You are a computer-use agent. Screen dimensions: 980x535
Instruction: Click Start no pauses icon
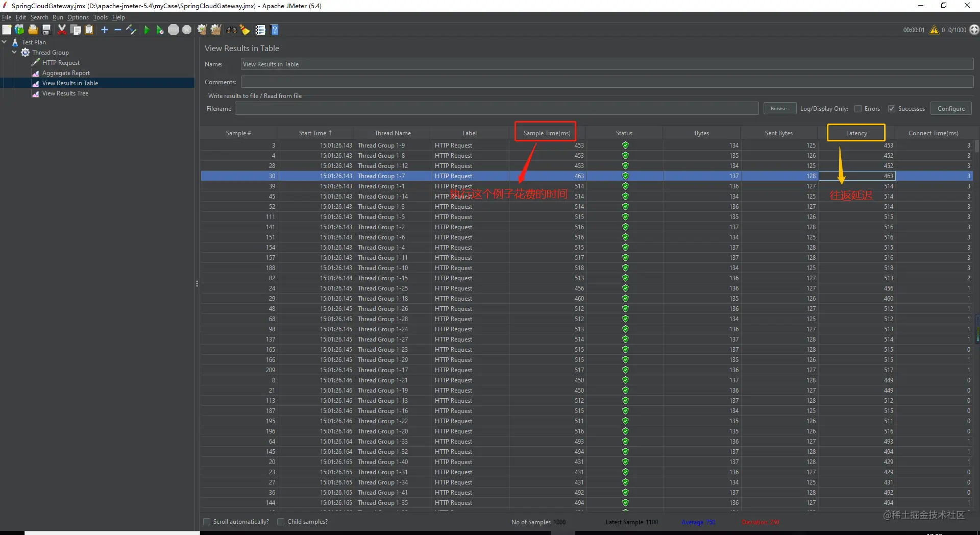[160, 30]
